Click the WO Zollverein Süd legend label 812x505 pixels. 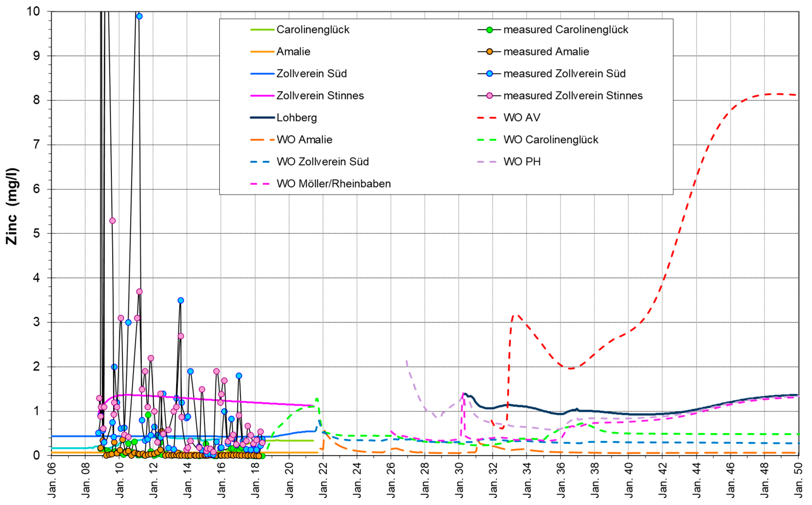pos(323,162)
